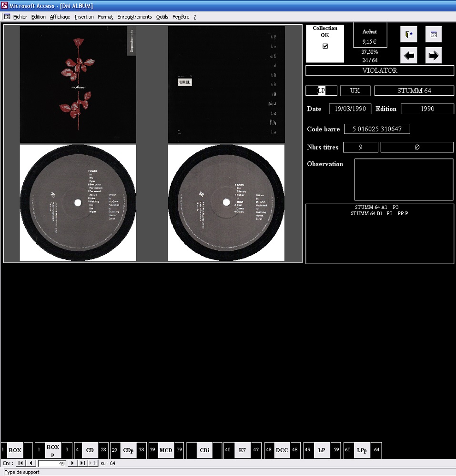Click the LP category button
456x476 pixels.
pos(322,450)
